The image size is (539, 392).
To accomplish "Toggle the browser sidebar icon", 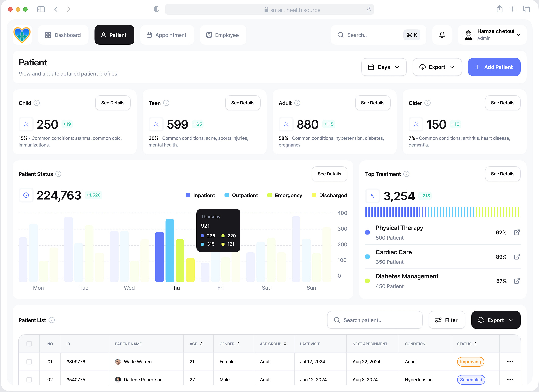I will (41, 9).
